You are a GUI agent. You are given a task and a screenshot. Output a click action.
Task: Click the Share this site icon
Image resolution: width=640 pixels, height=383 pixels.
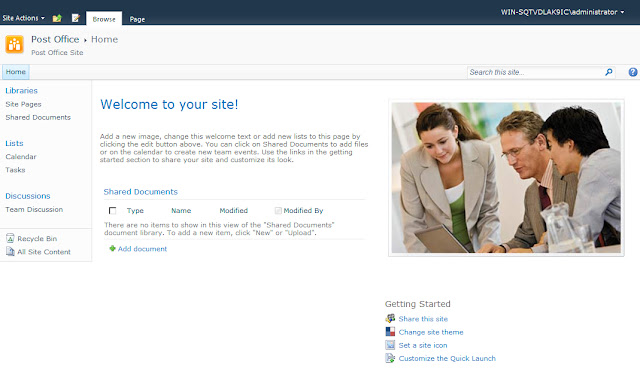pos(390,318)
